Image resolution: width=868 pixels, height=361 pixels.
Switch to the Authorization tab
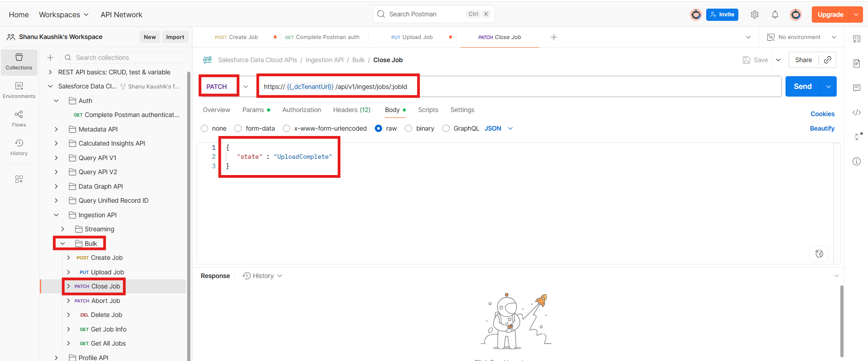click(x=301, y=110)
